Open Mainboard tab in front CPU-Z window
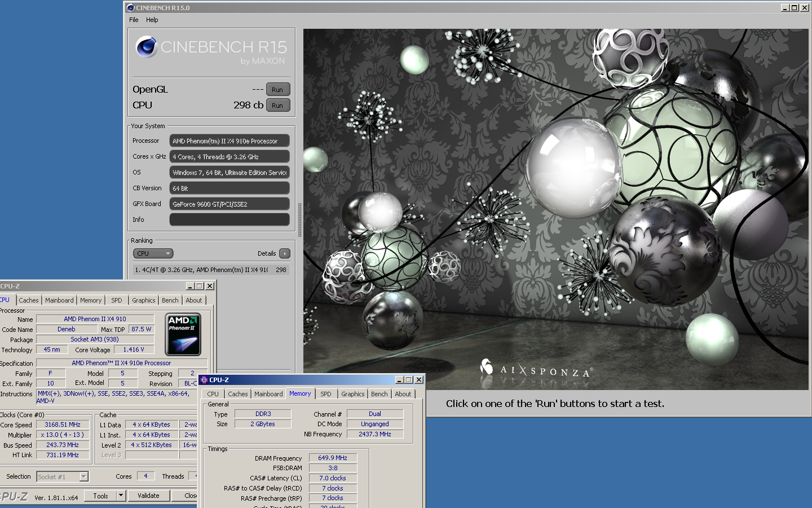Image resolution: width=812 pixels, height=508 pixels. pyautogui.click(x=268, y=394)
